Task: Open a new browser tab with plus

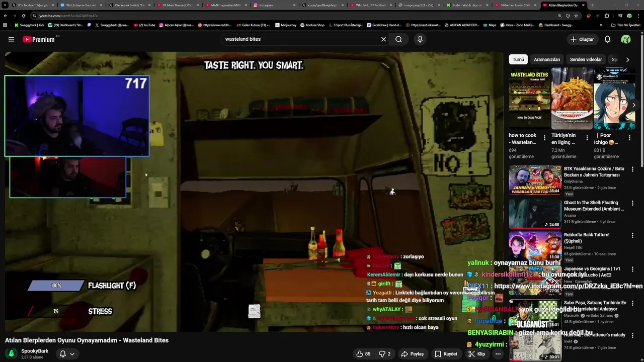Action: coord(592,5)
